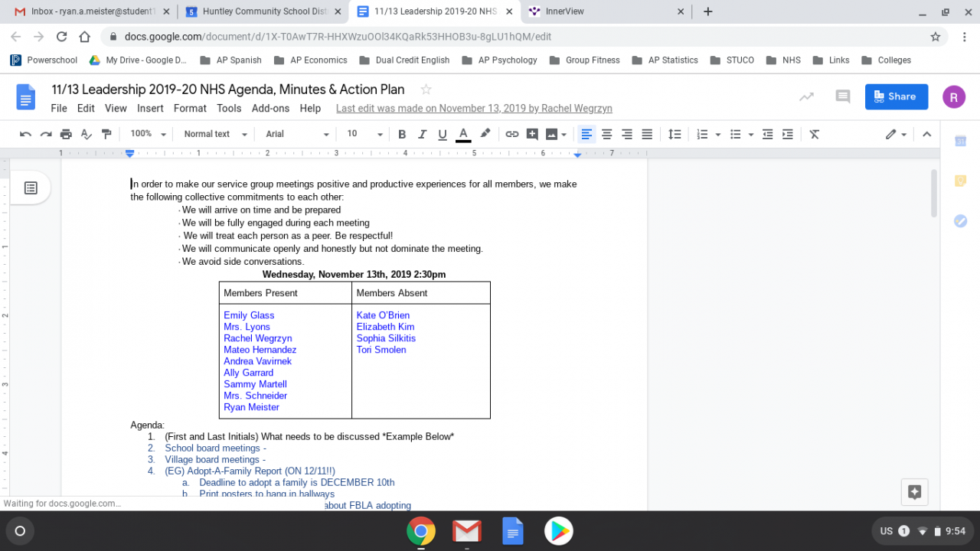Viewport: 980px width, 551px height.
Task: Expand the bulleted list options arrow
Action: click(x=751, y=134)
